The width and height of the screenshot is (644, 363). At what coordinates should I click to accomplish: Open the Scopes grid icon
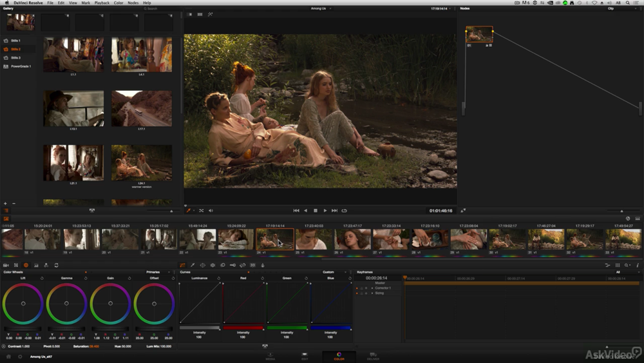618,265
